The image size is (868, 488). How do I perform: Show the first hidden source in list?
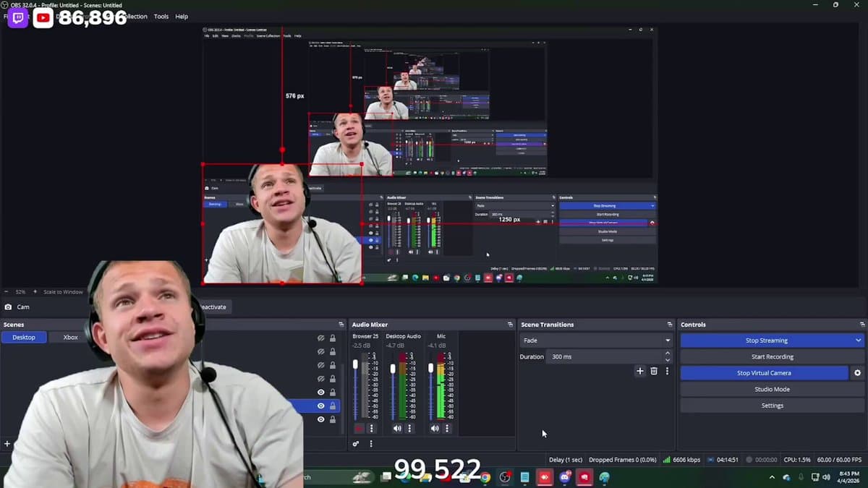(321, 338)
